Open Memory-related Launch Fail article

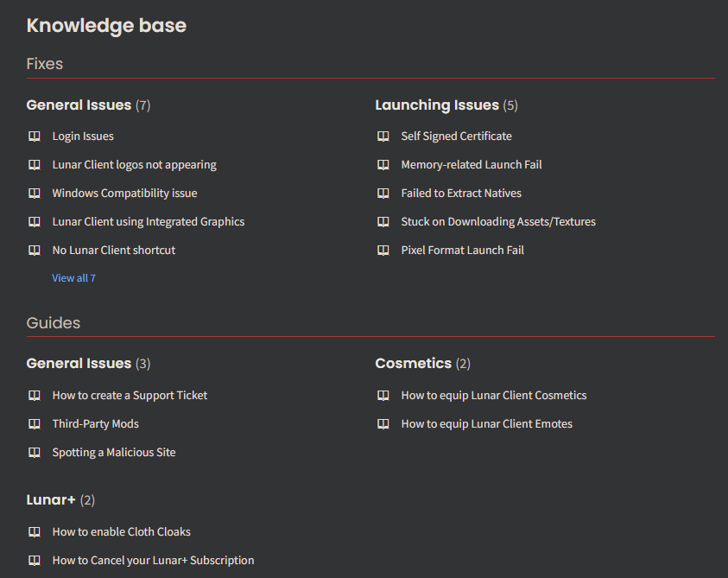point(472,165)
